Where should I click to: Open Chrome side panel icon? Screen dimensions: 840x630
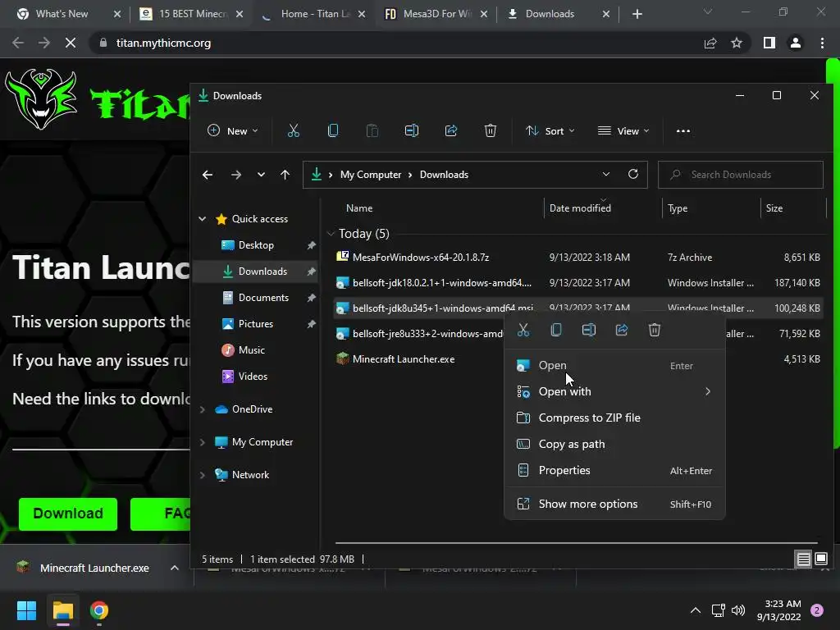[769, 43]
